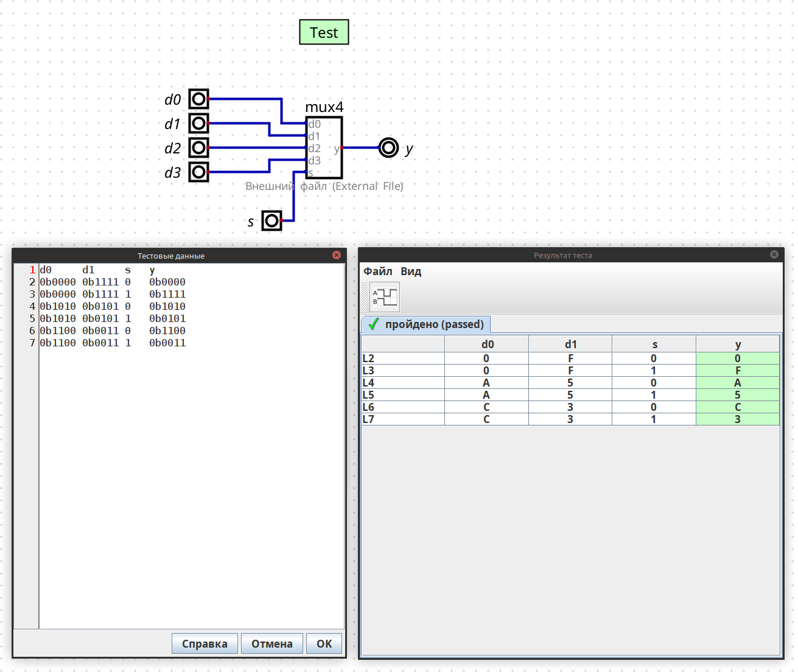
Task: Click the d1 column header in results
Action: pyautogui.click(x=570, y=344)
